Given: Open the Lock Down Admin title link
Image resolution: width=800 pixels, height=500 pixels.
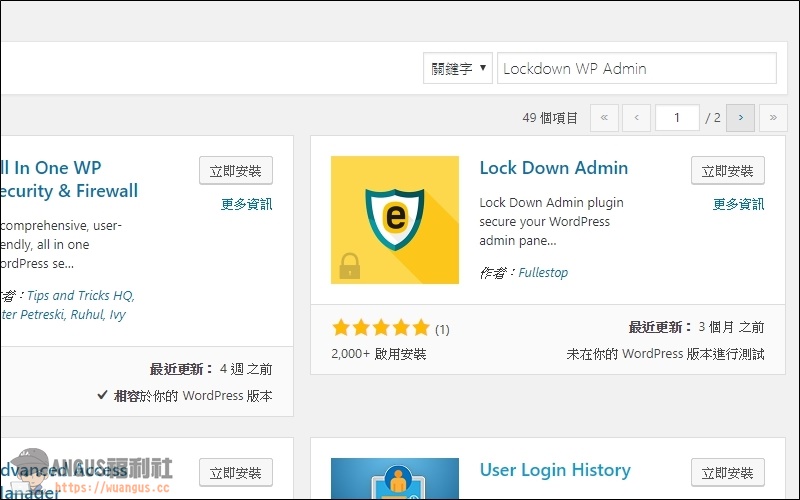Looking at the screenshot, I should (553, 168).
